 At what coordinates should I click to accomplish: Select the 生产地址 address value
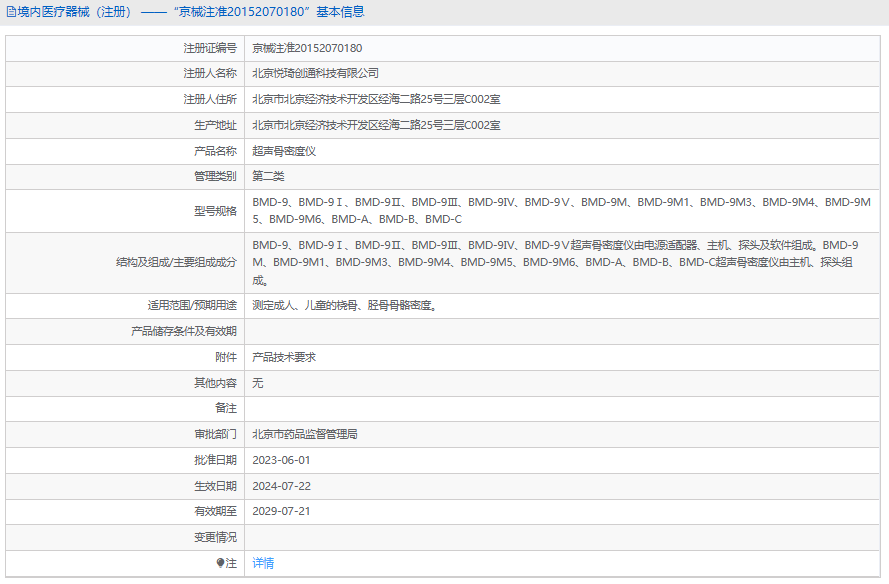click(376, 125)
